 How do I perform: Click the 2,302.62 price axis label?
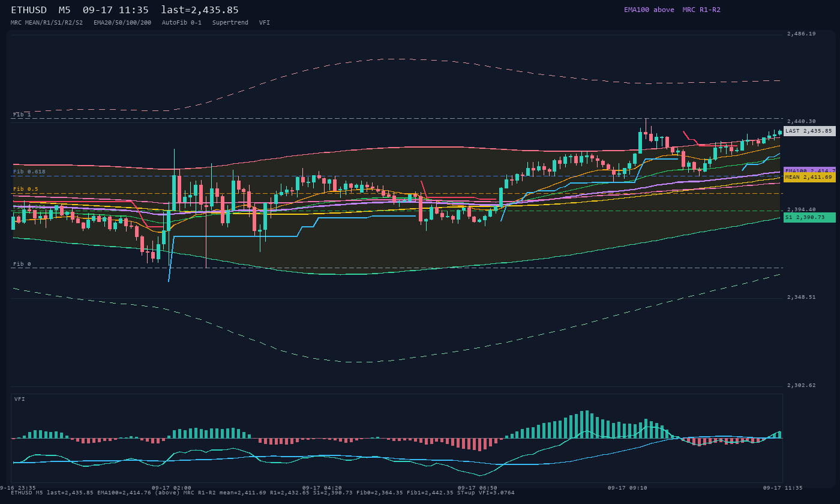point(802,385)
